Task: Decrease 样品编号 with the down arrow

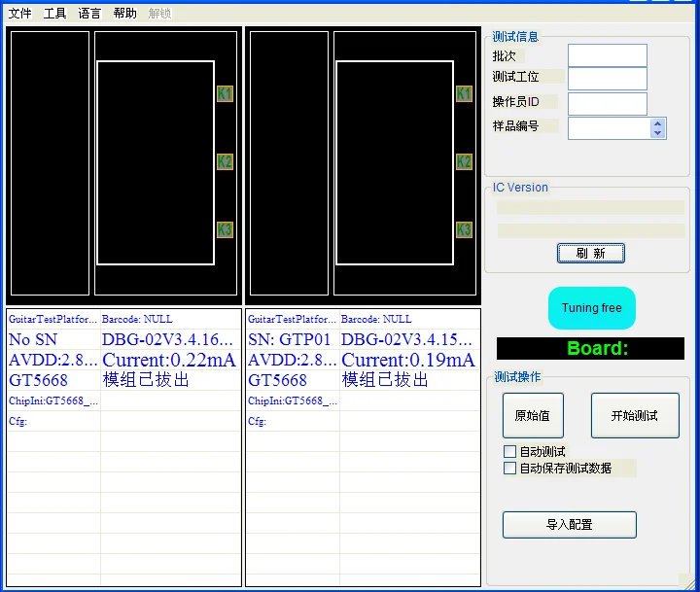Action: coord(658,133)
